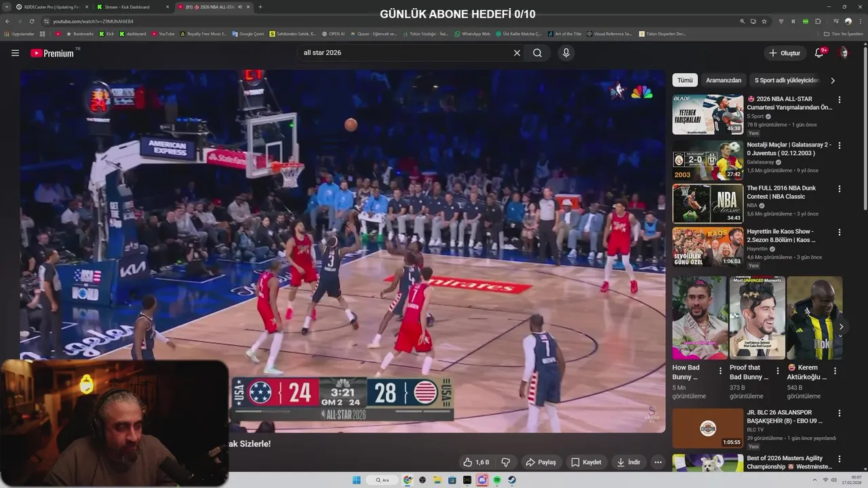This screenshot has height=488, width=868.
Task: Dislike the video with thumbs down
Action: pyautogui.click(x=506, y=462)
